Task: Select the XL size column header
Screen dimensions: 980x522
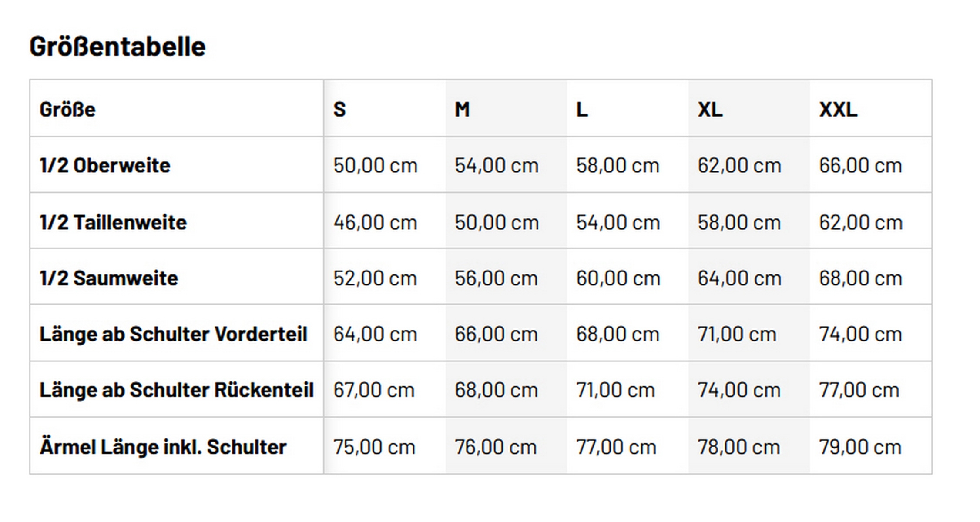Action: tap(710, 109)
